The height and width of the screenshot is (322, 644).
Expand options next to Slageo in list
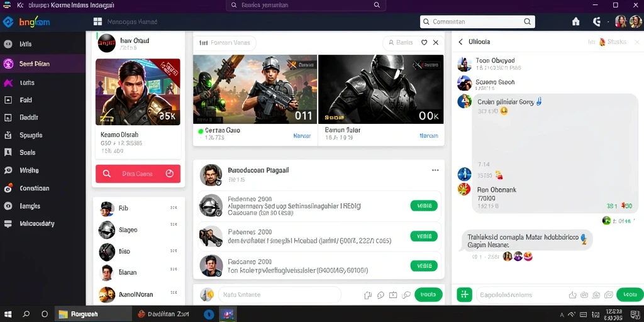pos(174,225)
